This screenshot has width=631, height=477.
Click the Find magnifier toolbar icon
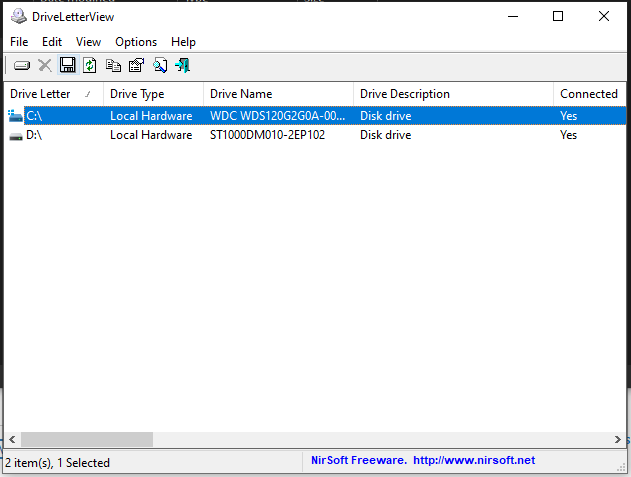(160, 65)
